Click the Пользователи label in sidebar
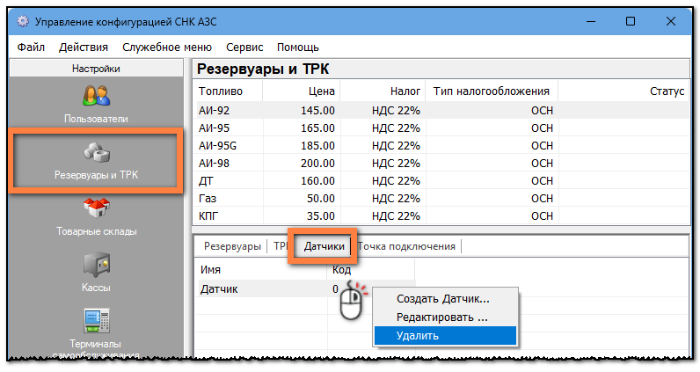This screenshot has width=700, height=372. point(96,119)
